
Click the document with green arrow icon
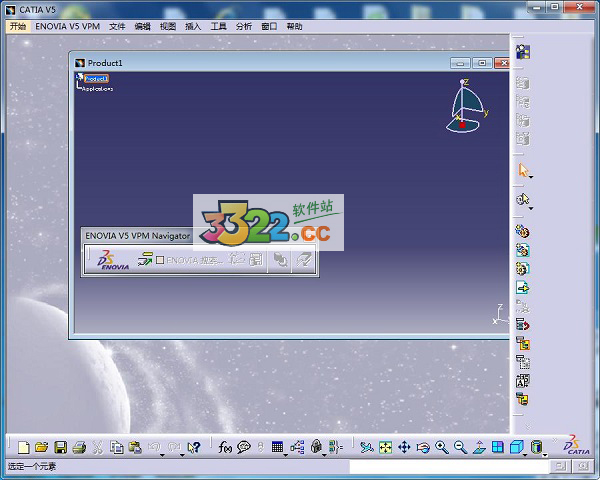pos(523,287)
